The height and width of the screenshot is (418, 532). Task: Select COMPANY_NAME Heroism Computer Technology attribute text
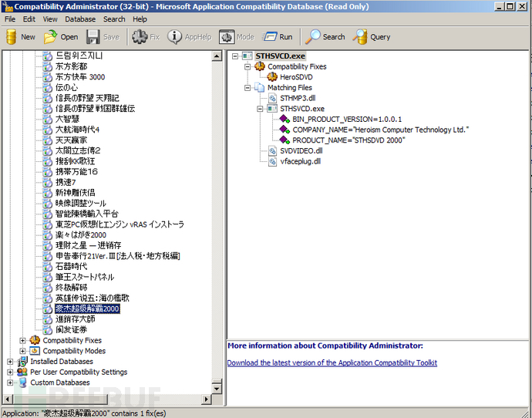pos(381,130)
